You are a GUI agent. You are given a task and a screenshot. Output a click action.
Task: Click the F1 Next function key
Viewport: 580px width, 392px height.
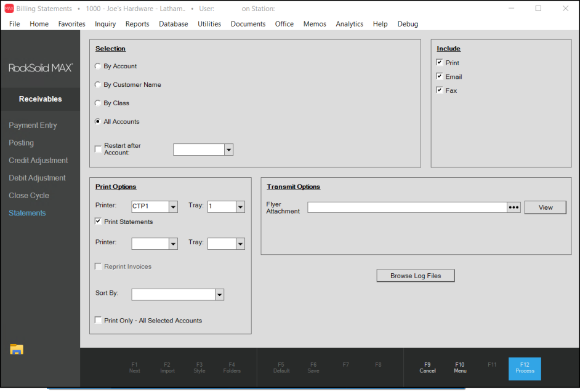point(135,367)
